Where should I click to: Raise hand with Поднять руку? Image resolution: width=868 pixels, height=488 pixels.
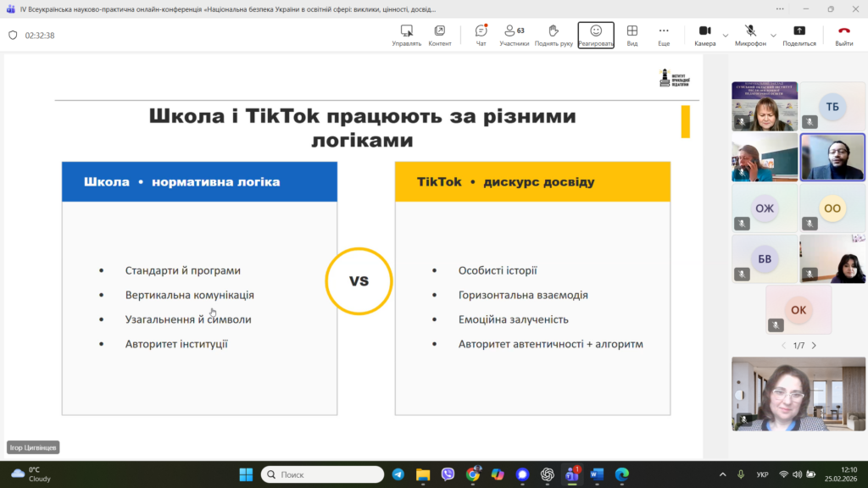(x=554, y=35)
